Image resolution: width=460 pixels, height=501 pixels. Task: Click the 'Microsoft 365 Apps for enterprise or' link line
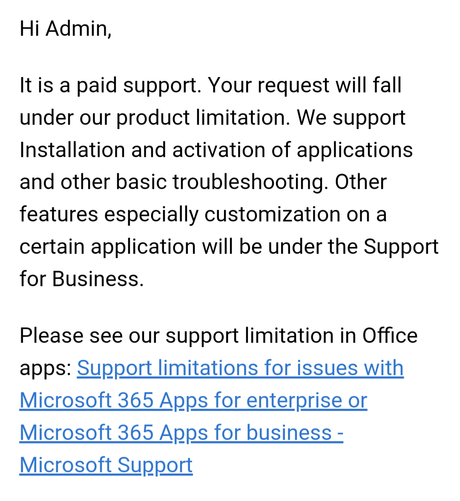point(193,401)
